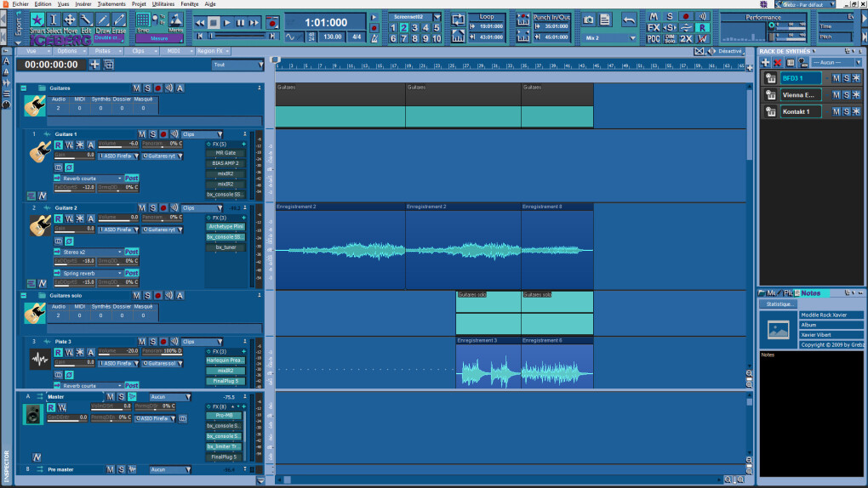Click the camera snapshot icon in Mix module
Image resolution: width=868 pixels, height=488 pixels.
pyautogui.click(x=588, y=20)
